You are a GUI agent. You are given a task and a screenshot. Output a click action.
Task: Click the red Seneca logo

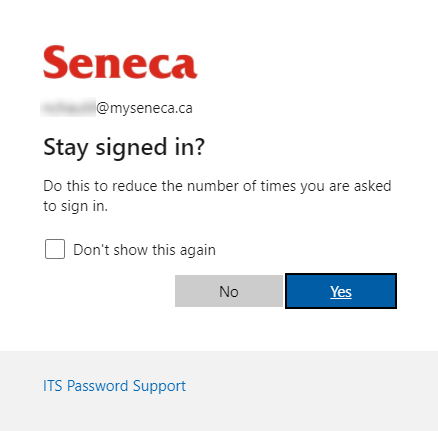[120, 62]
